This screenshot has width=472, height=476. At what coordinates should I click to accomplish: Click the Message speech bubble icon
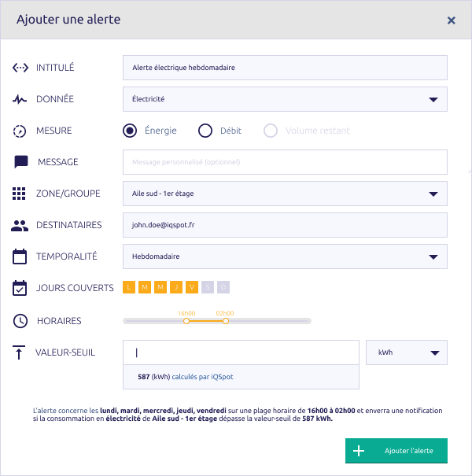pos(21,162)
